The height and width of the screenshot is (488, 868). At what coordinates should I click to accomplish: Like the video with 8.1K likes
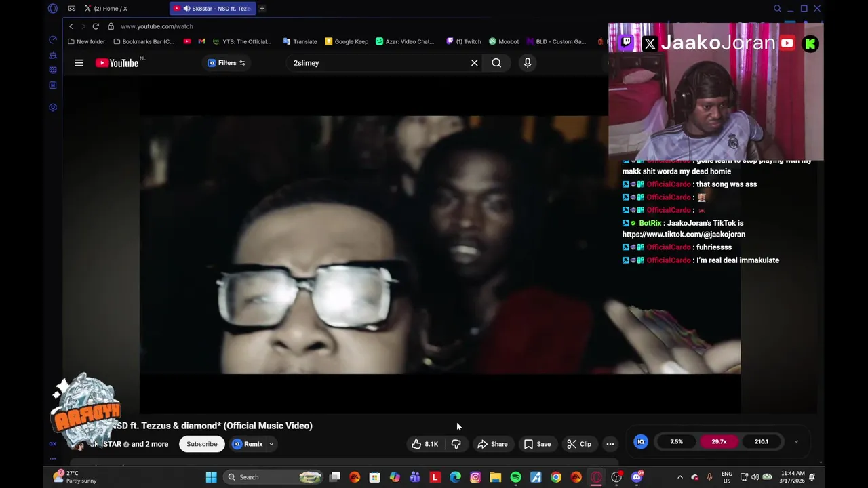point(425,444)
